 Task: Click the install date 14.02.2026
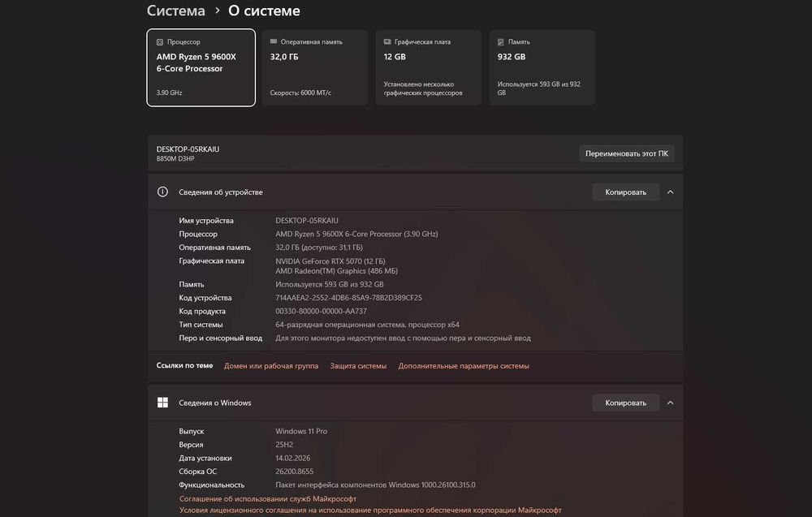[x=293, y=458]
